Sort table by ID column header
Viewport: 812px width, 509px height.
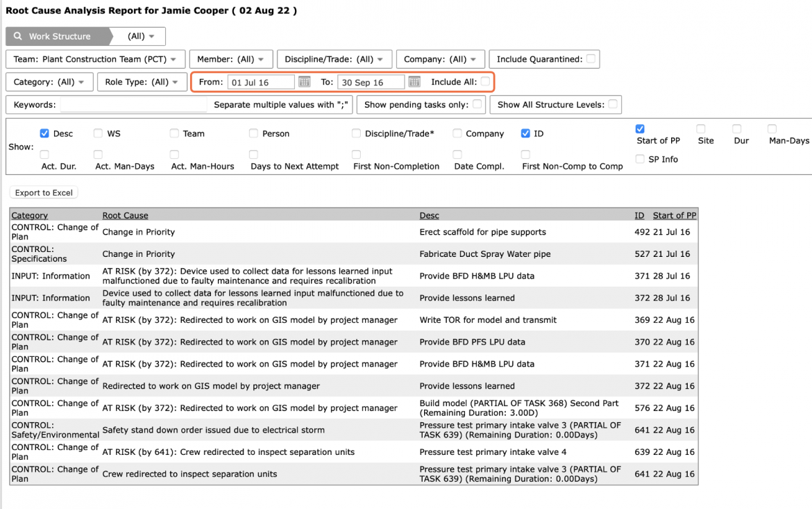[640, 215]
